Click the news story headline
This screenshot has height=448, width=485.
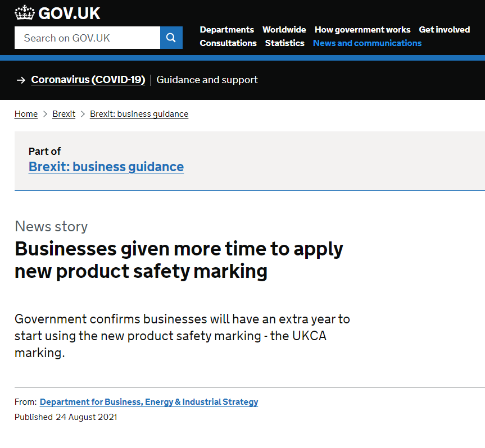tap(179, 259)
